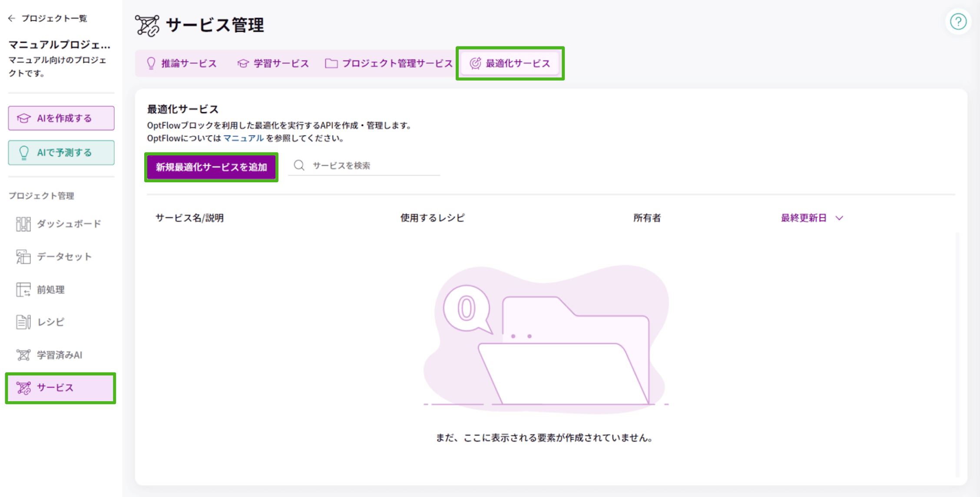Select the マニュアルプロジェクト project title
The image size is (980, 497).
tap(59, 45)
